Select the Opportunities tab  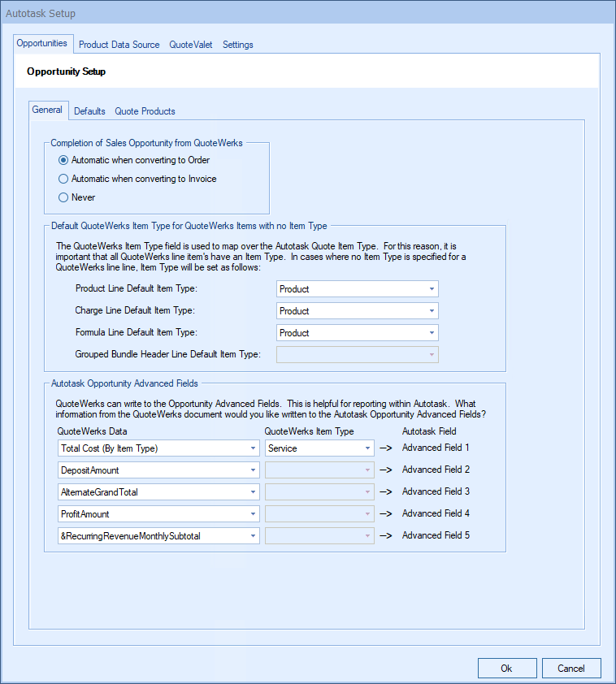coord(42,44)
